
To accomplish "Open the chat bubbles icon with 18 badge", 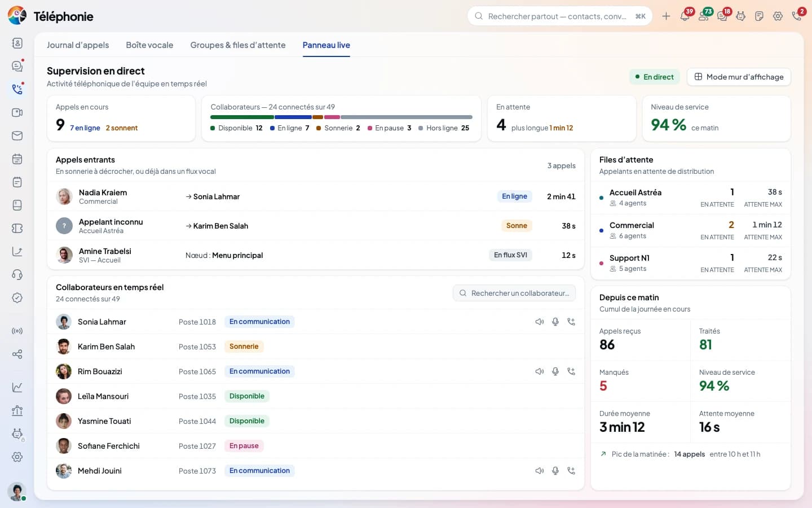I will [x=722, y=16].
